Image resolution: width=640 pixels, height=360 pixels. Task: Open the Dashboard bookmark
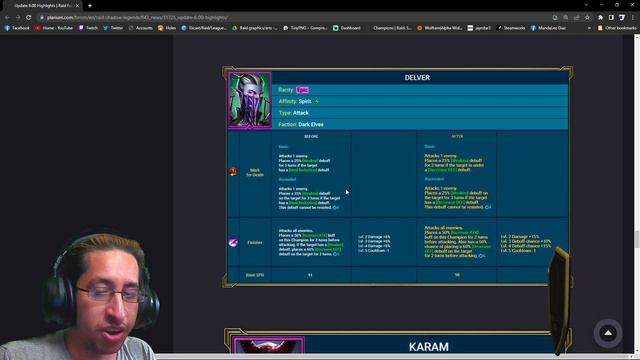347,28
